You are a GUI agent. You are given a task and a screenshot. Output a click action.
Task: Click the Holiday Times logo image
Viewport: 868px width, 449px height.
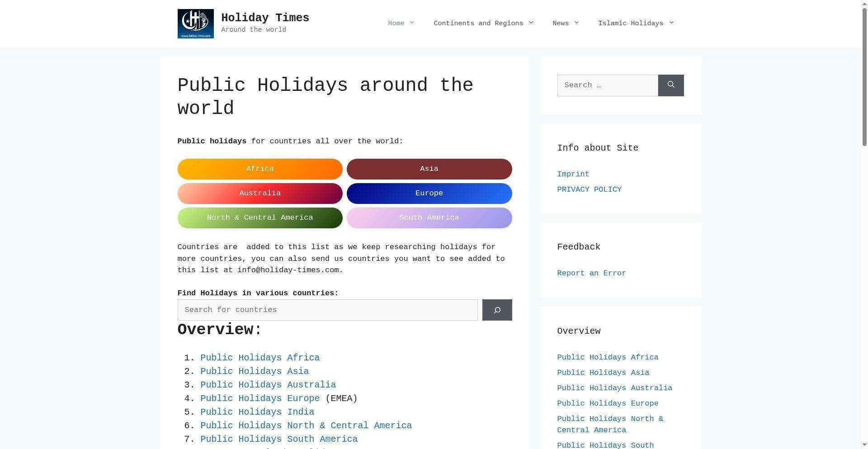click(x=195, y=24)
